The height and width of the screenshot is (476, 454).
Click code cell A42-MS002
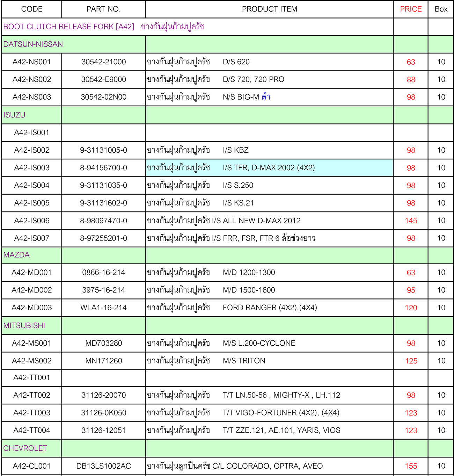pos(32,361)
